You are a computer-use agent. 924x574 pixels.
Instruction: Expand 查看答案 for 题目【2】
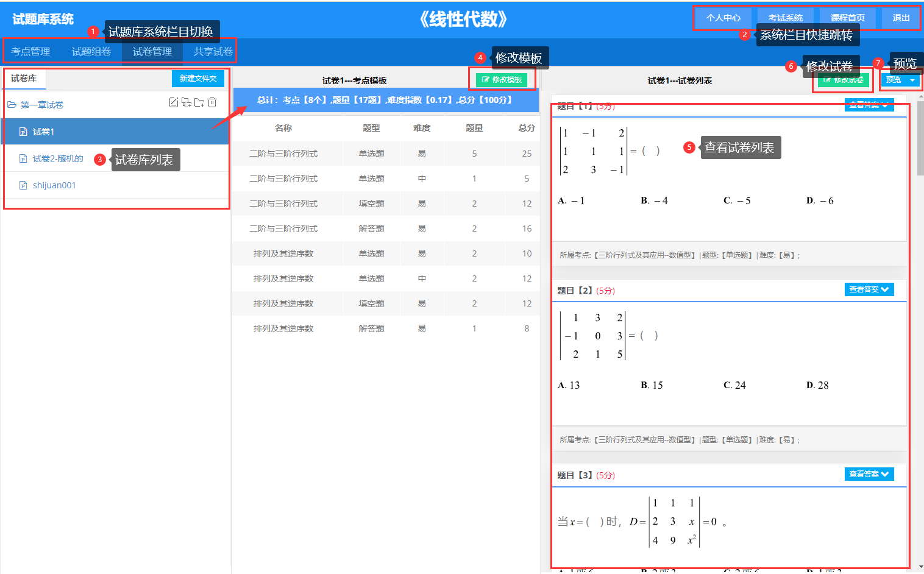869,289
